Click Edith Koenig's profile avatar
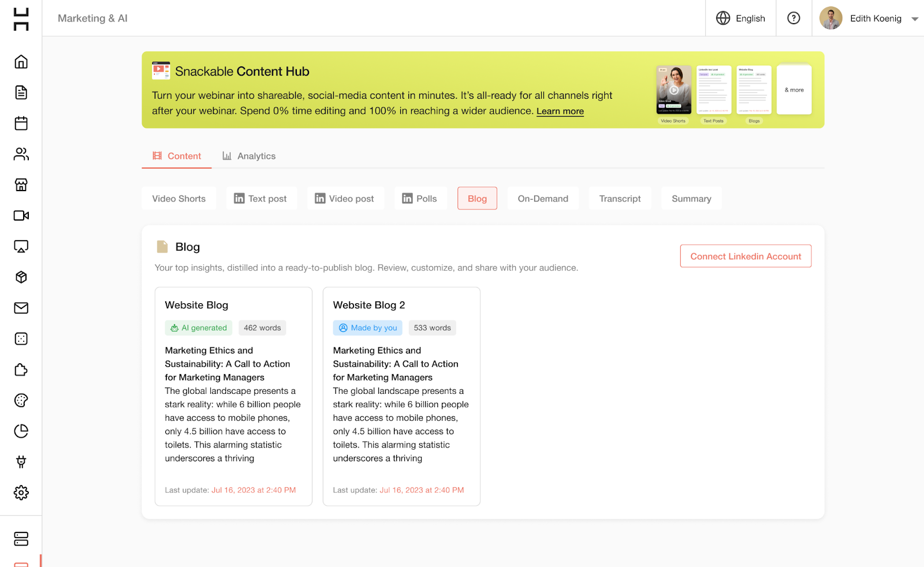This screenshot has height=567, width=924. tap(830, 18)
